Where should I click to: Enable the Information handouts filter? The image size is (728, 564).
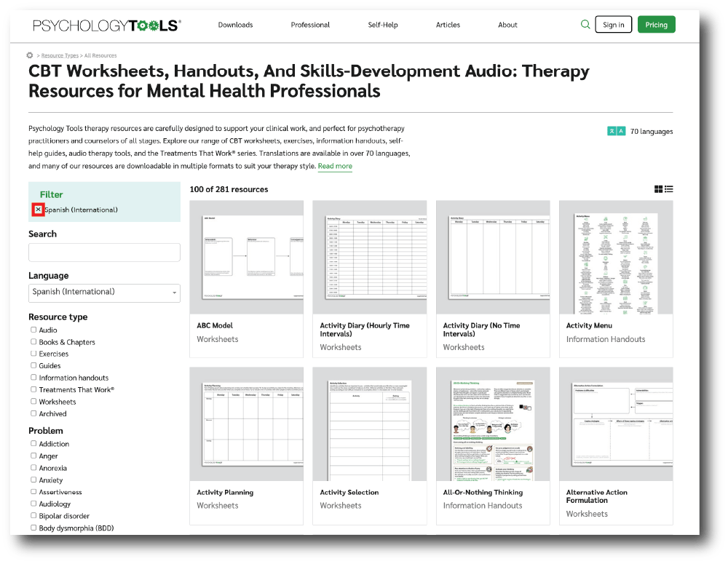pos(33,378)
